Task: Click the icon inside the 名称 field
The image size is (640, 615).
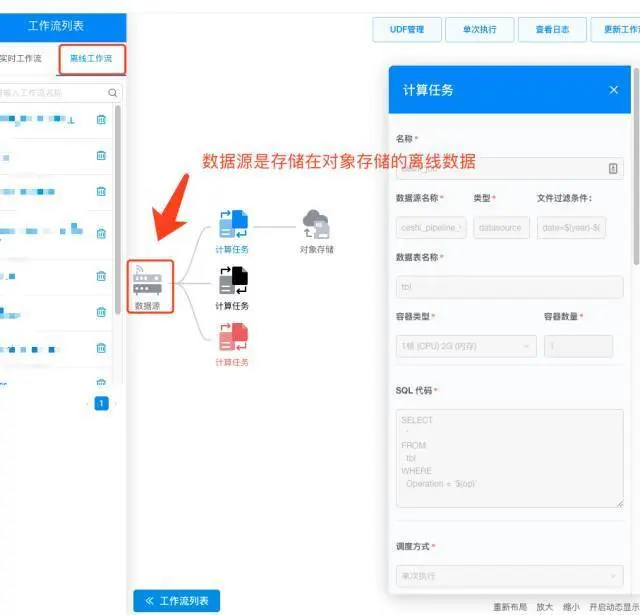Action: coord(613,169)
